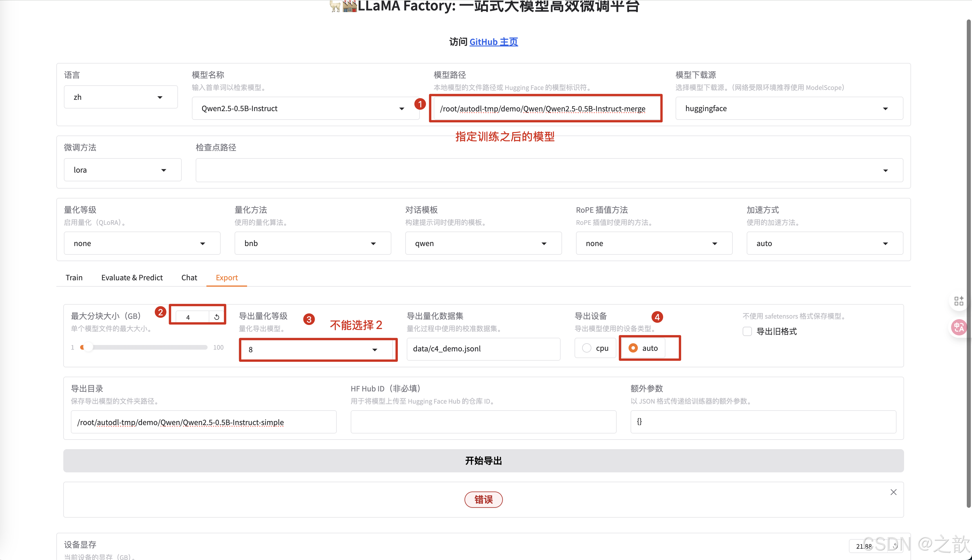The width and height of the screenshot is (972, 560).
Task: Expand the 检查点路径 dropdown
Action: [x=549, y=170]
